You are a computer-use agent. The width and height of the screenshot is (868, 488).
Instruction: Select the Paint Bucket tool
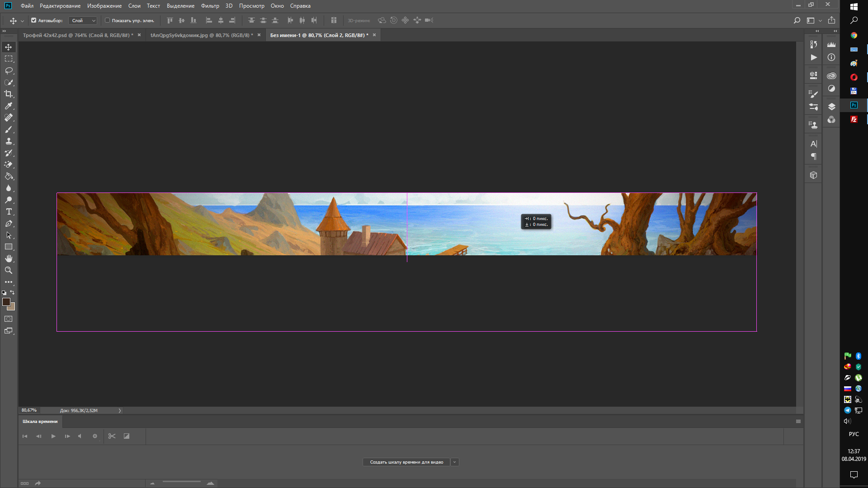coord(9,176)
